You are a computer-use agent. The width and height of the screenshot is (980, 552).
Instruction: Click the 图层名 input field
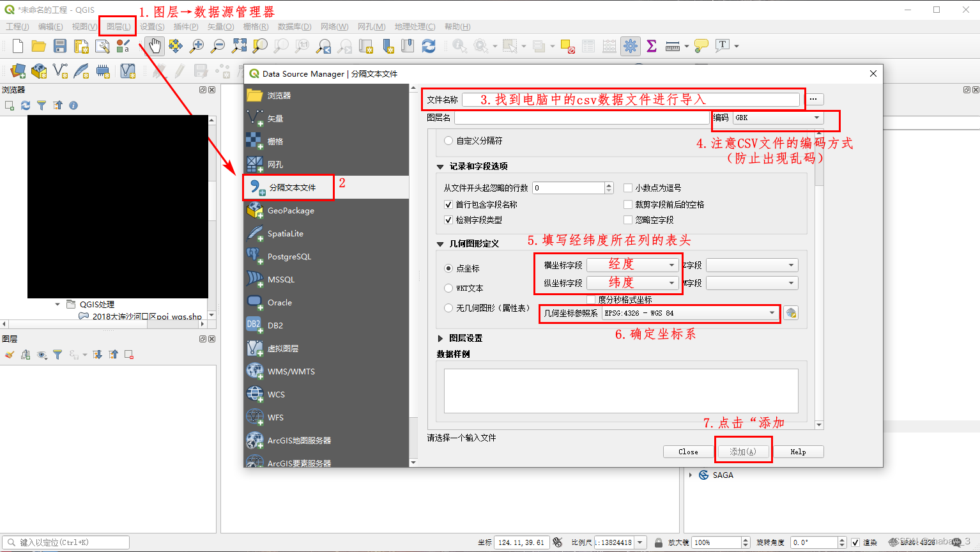point(582,118)
